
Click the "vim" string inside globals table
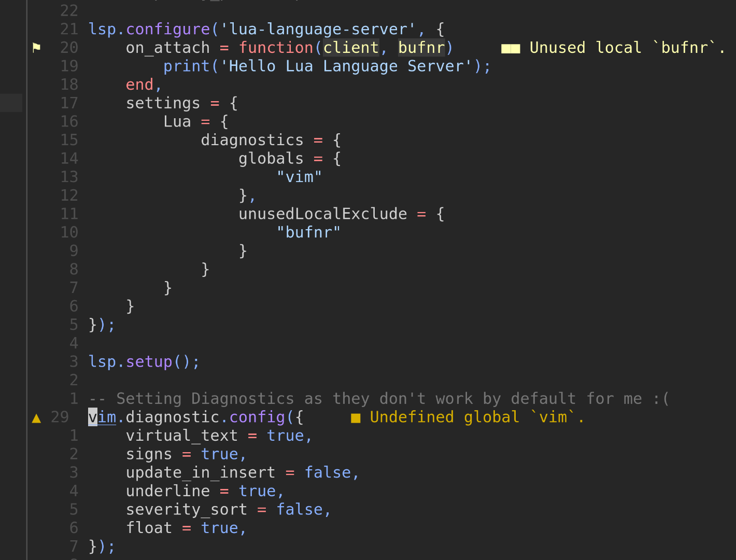click(300, 176)
